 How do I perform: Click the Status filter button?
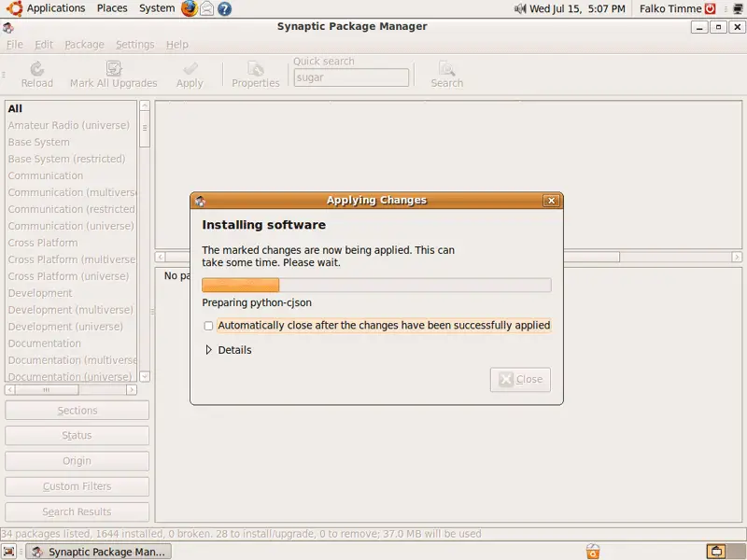(x=77, y=436)
